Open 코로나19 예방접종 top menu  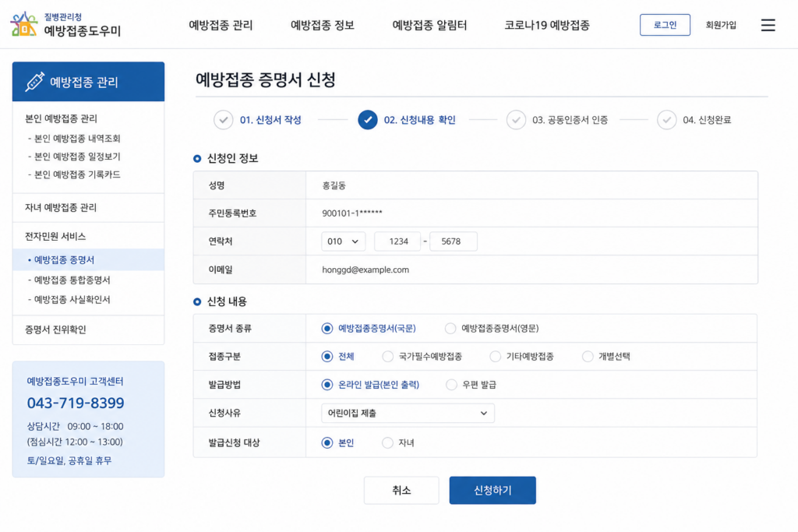547,25
